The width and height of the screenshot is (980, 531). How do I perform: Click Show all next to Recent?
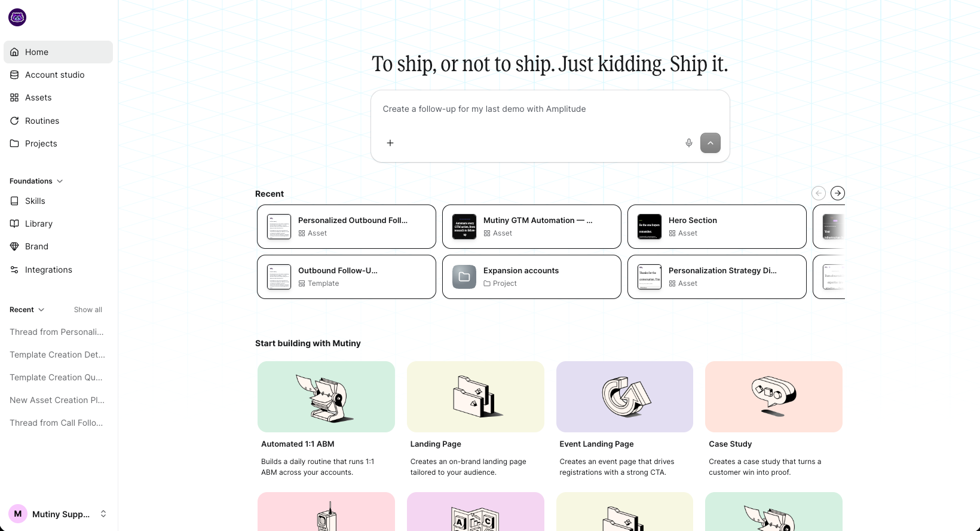pos(88,310)
